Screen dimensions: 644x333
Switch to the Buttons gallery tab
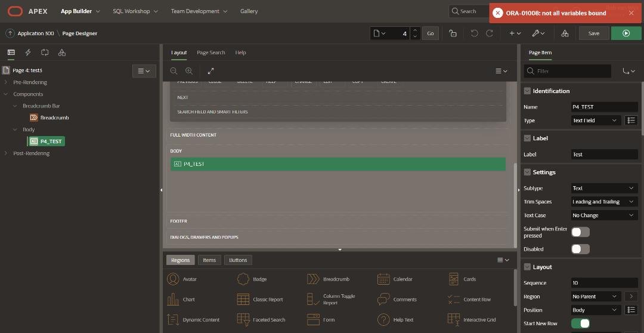coord(238,260)
